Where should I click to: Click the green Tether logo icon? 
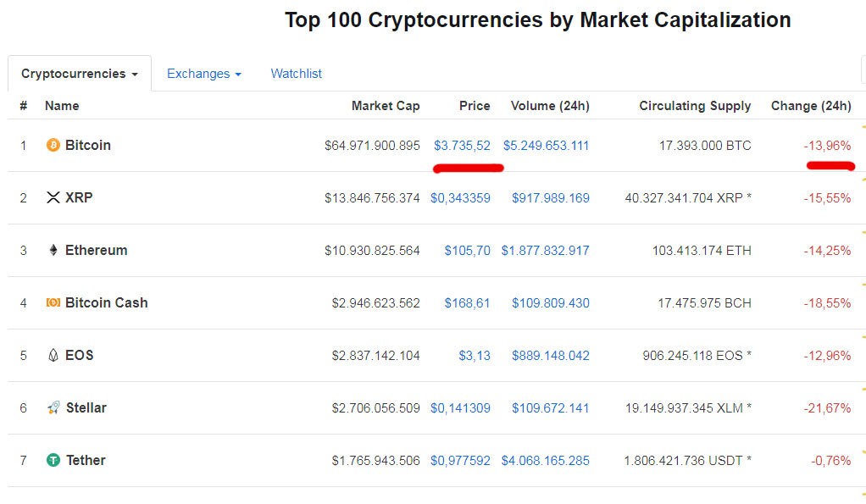coord(53,460)
